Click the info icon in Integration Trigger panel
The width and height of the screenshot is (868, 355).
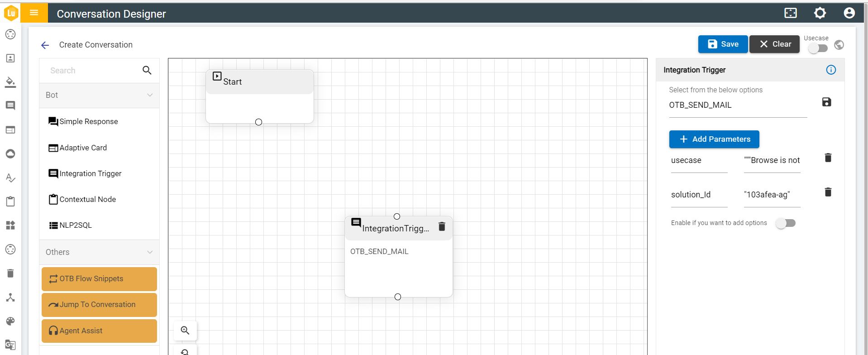(830, 70)
